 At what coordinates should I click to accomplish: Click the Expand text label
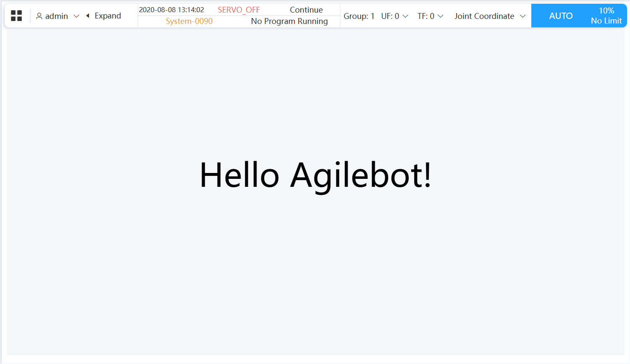click(108, 16)
